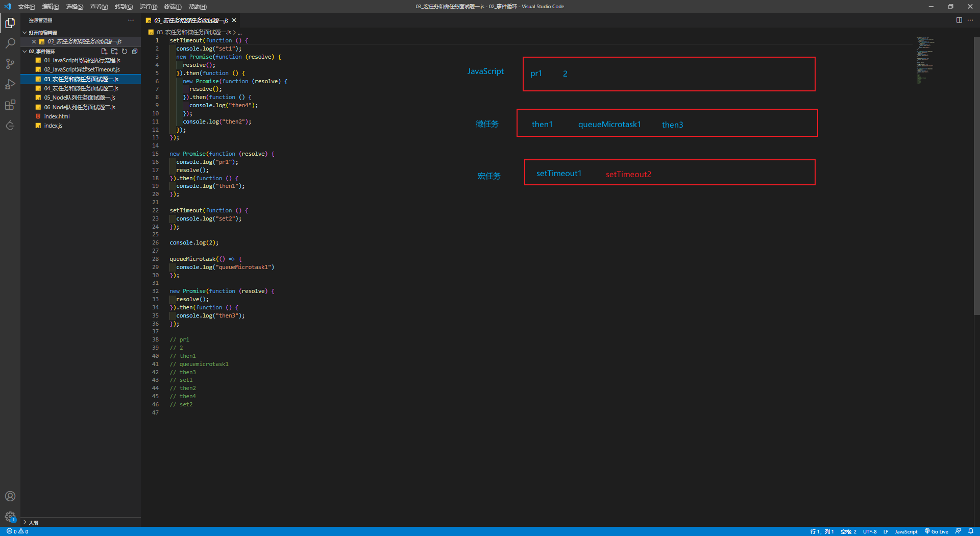The width and height of the screenshot is (980, 536).
Task: Open the 转到(G) menu
Action: [x=124, y=7]
